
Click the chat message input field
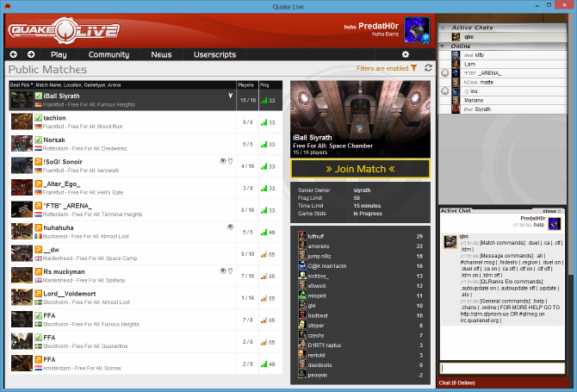click(x=502, y=368)
